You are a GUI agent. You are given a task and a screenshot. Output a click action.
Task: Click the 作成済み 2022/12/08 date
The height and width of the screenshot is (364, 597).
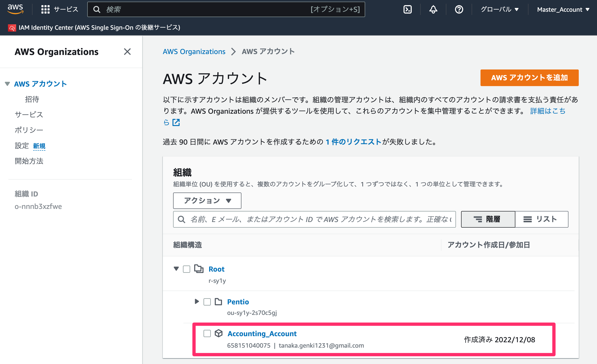[499, 339]
